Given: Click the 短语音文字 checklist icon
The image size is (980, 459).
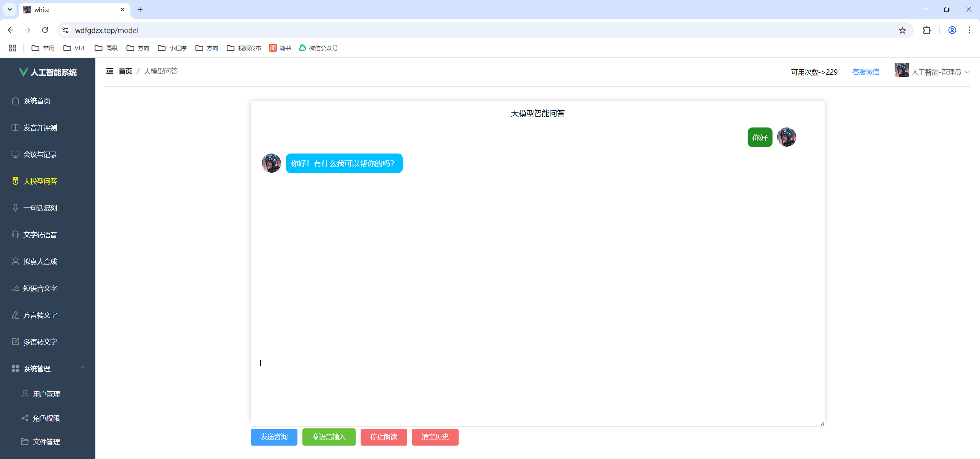Looking at the screenshot, I should [15, 288].
